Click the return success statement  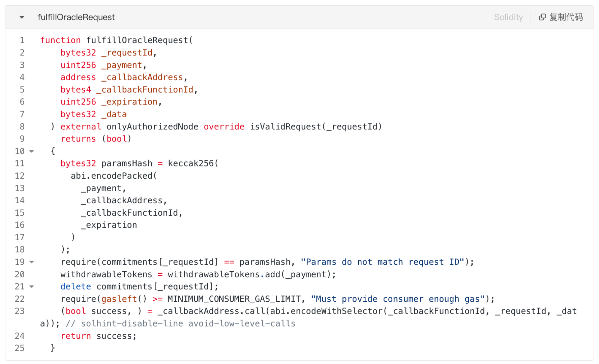pos(98,336)
